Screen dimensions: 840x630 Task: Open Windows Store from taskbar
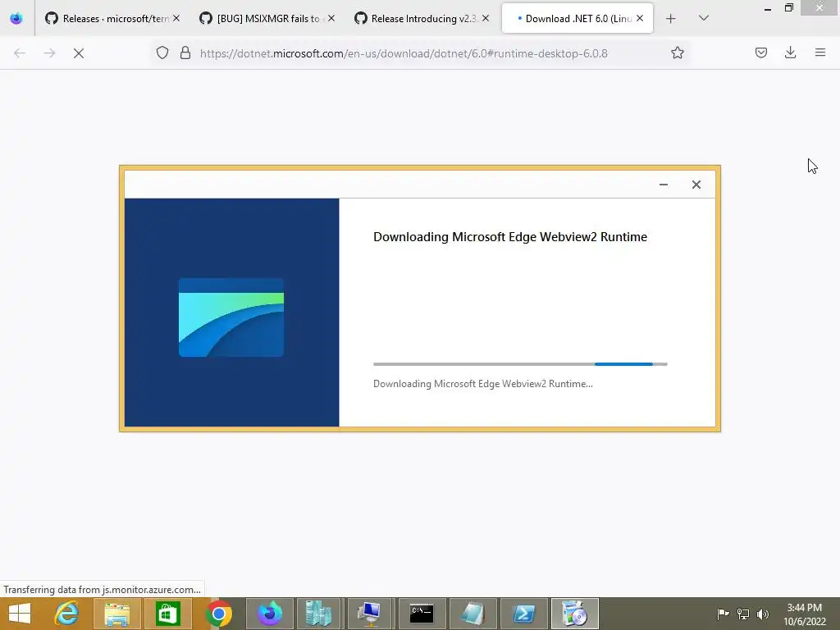167,614
